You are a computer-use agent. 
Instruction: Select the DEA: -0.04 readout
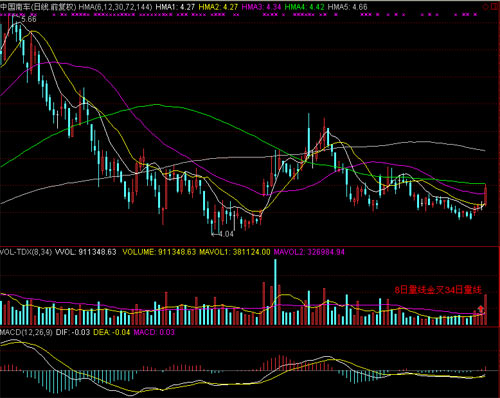coord(112,332)
